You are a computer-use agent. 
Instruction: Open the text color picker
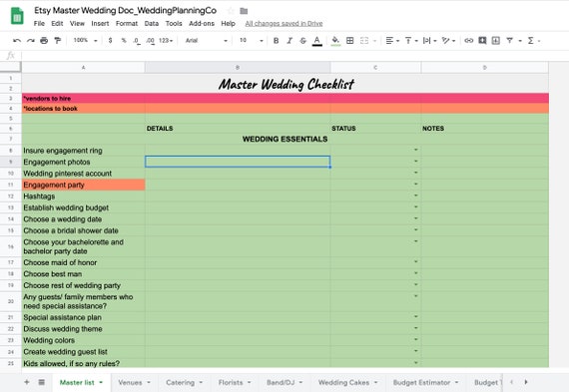click(317, 41)
